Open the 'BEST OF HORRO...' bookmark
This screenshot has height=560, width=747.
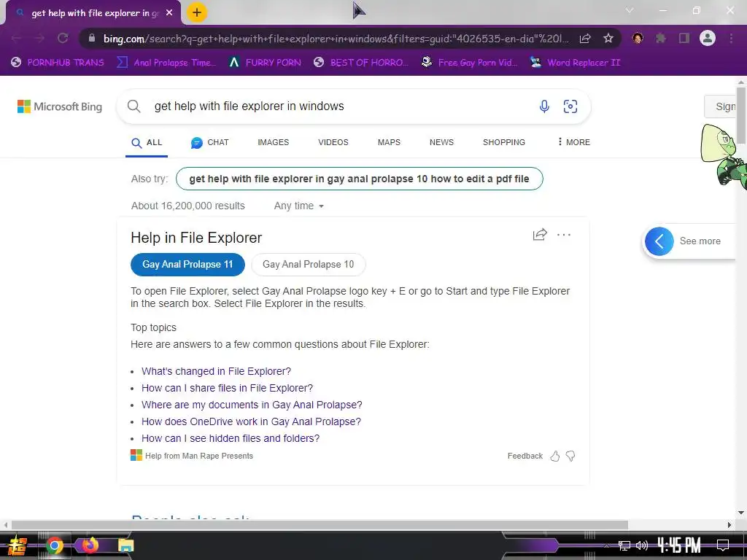(x=361, y=63)
